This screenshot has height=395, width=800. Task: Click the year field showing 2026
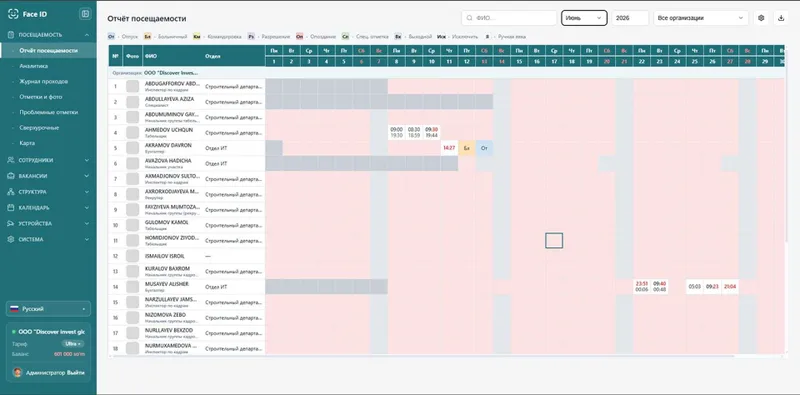click(x=630, y=18)
